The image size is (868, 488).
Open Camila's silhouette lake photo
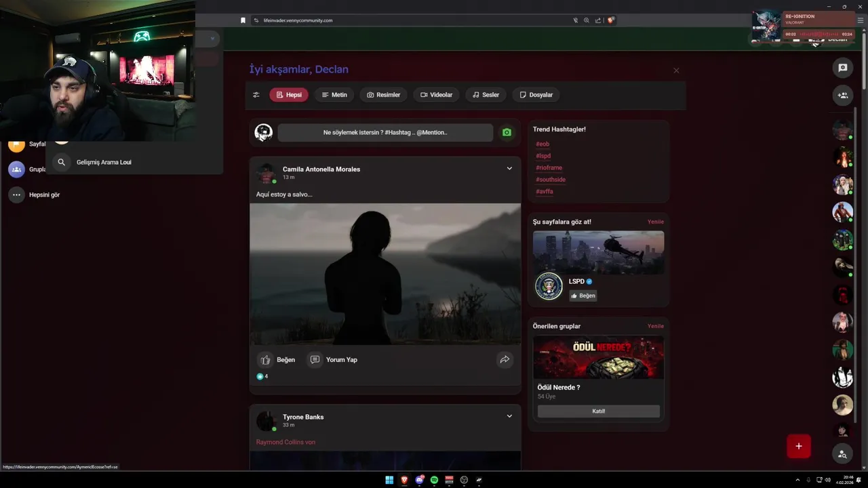(x=385, y=274)
